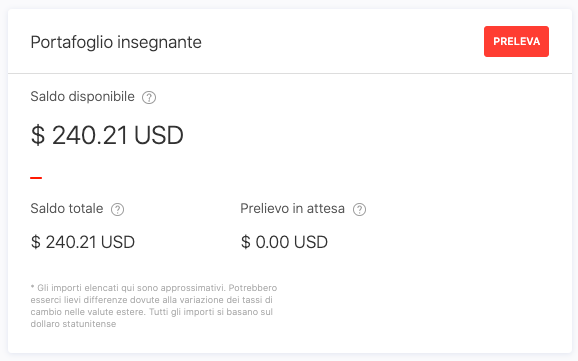Click the dollar sign of the large available balance
This screenshot has height=361, width=578.
tap(38, 135)
